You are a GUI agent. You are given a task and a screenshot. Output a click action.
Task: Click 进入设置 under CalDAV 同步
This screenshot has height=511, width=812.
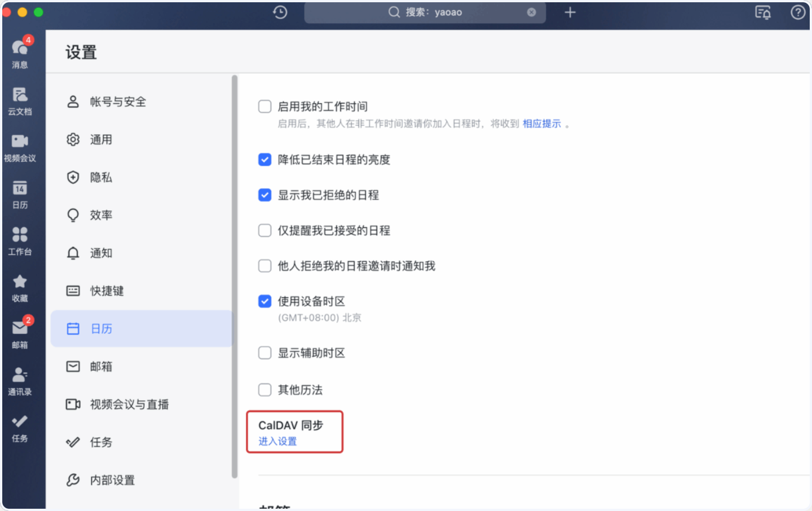tap(276, 442)
